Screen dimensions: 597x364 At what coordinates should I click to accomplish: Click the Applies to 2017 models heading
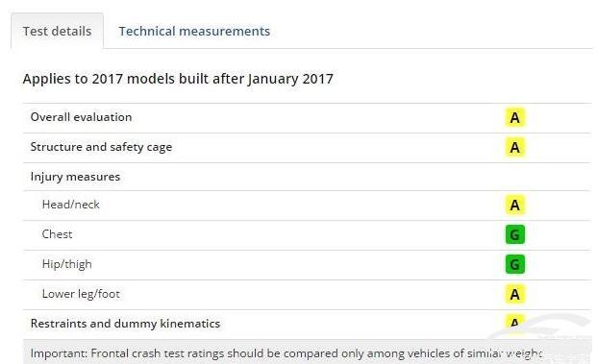(178, 79)
